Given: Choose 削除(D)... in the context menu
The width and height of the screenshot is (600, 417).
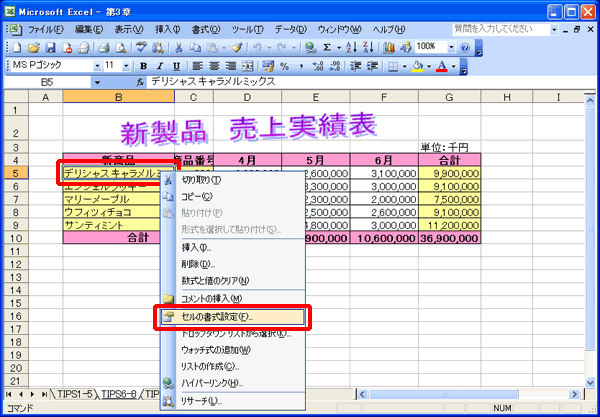Looking at the screenshot, I should coord(233,264).
